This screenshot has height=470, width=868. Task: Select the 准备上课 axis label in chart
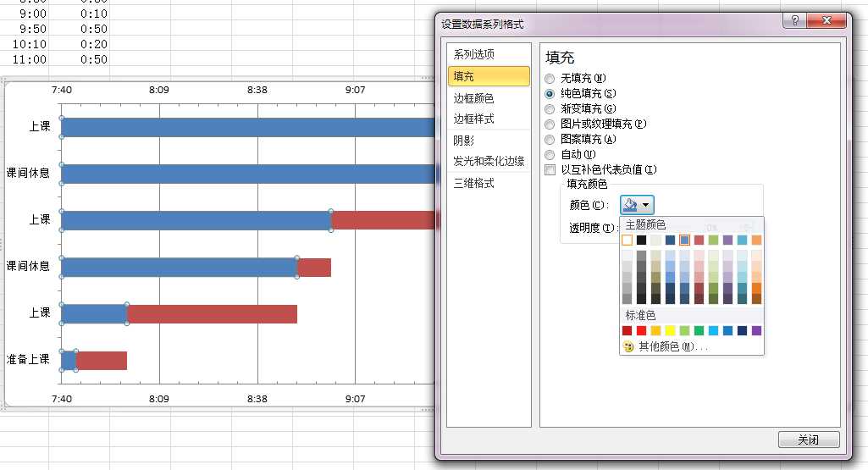[x=28, y=359]
